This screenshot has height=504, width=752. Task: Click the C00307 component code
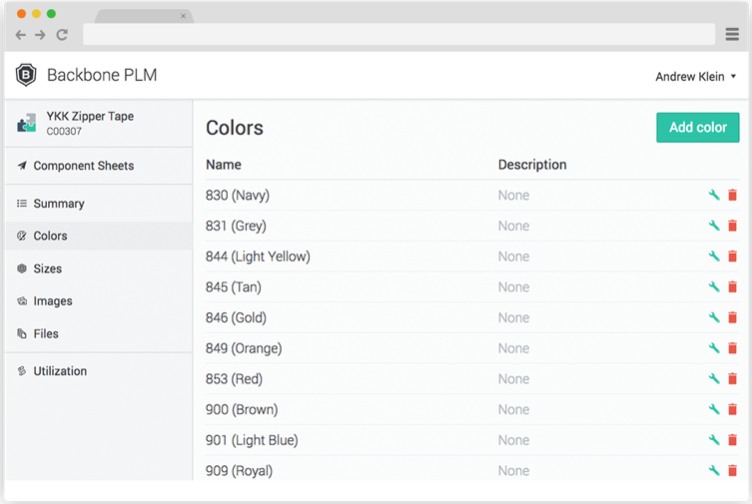pos(64,131)
